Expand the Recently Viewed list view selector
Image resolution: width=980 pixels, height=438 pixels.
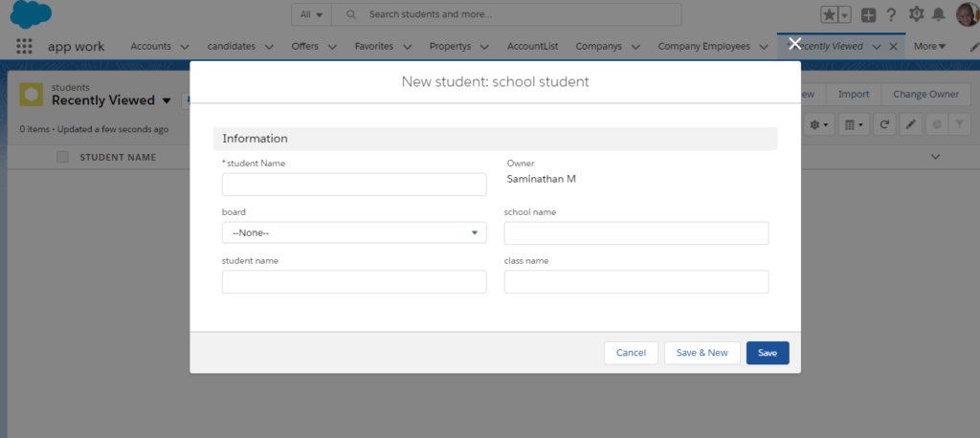tap(167, 100)
